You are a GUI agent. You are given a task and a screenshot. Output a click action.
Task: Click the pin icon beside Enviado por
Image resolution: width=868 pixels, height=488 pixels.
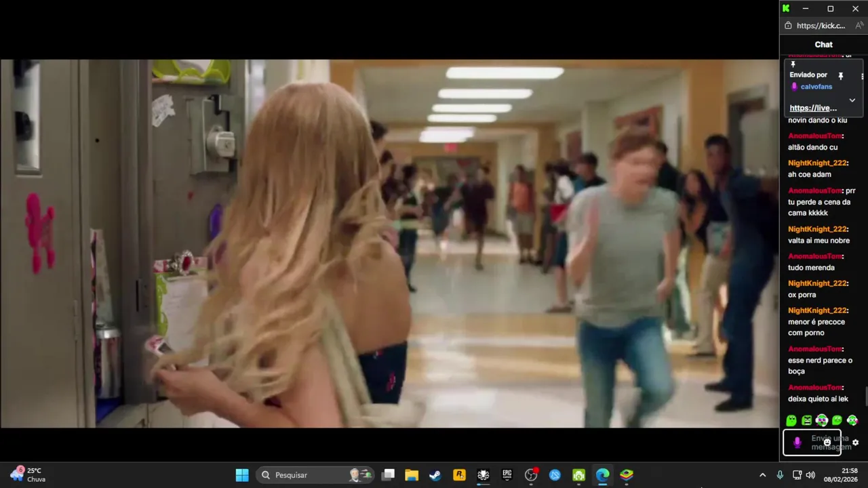tap(841, 76)
